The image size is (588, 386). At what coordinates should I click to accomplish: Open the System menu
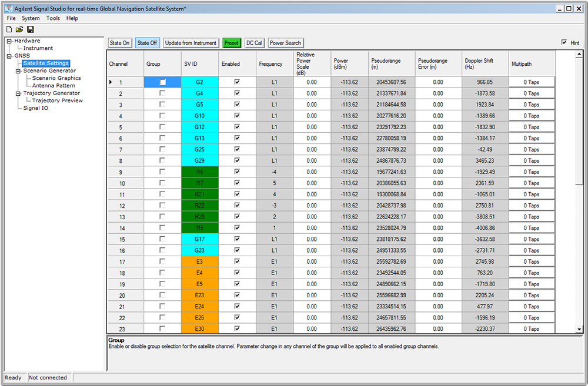click(31, 18)
